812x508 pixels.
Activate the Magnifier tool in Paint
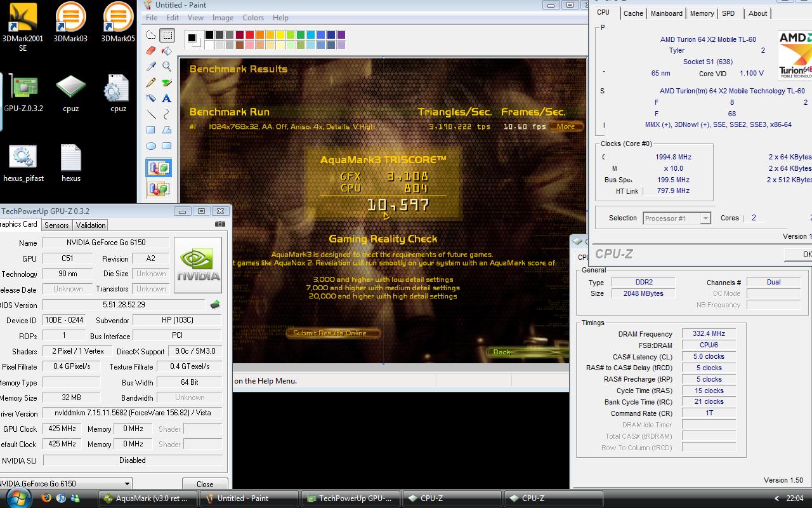pos(167,67)
